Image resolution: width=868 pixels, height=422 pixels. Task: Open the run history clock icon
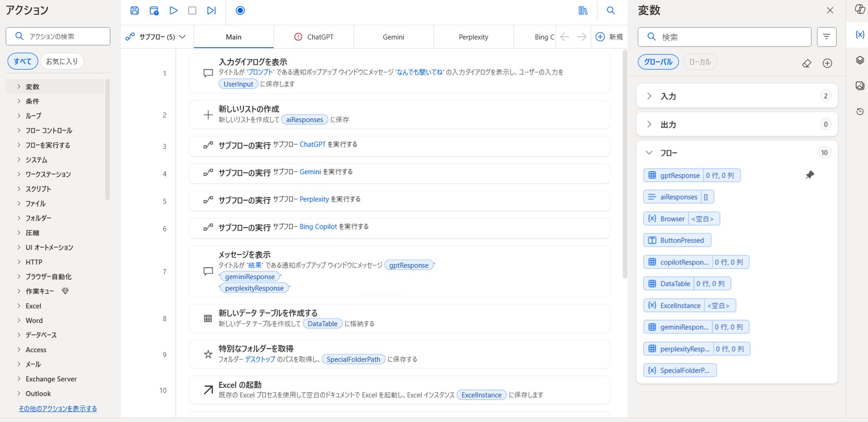(860, 112)
